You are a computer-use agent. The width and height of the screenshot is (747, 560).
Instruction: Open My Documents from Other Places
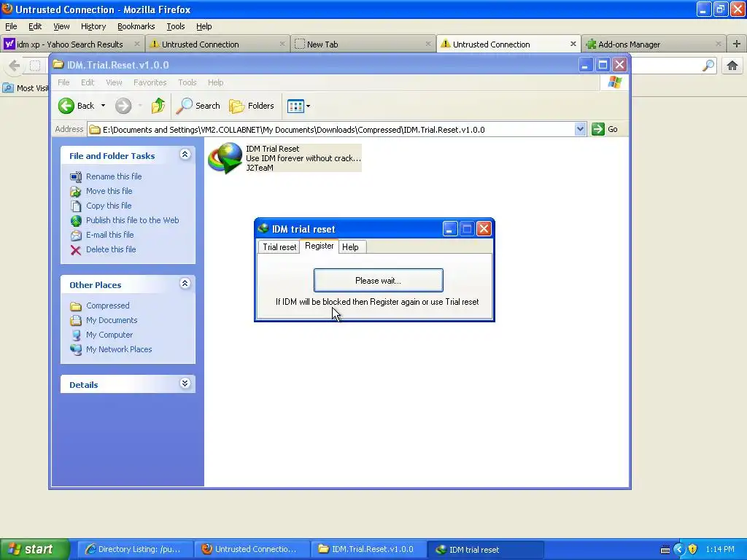(x=112, y=320)
